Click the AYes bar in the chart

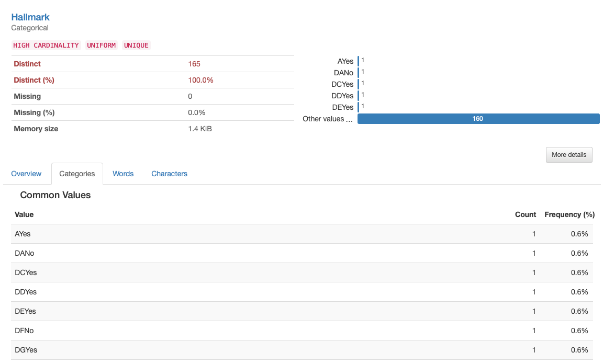click(x=359, y=61)
